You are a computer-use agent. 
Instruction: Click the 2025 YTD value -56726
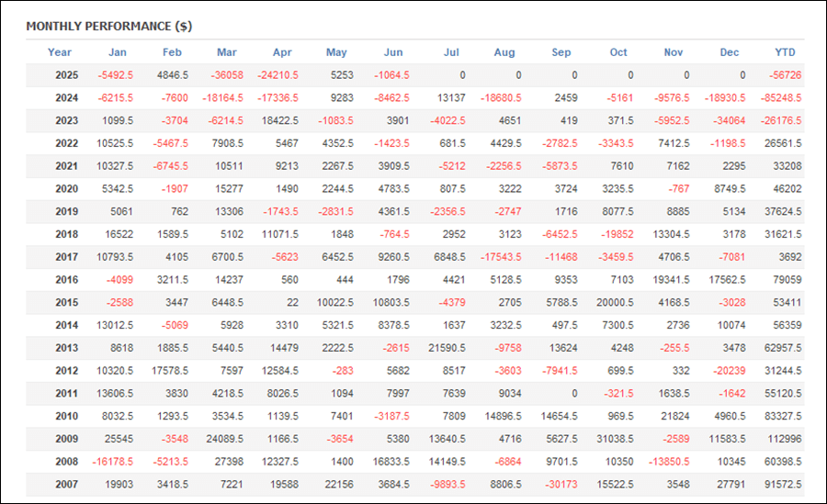tap(785, 75)
